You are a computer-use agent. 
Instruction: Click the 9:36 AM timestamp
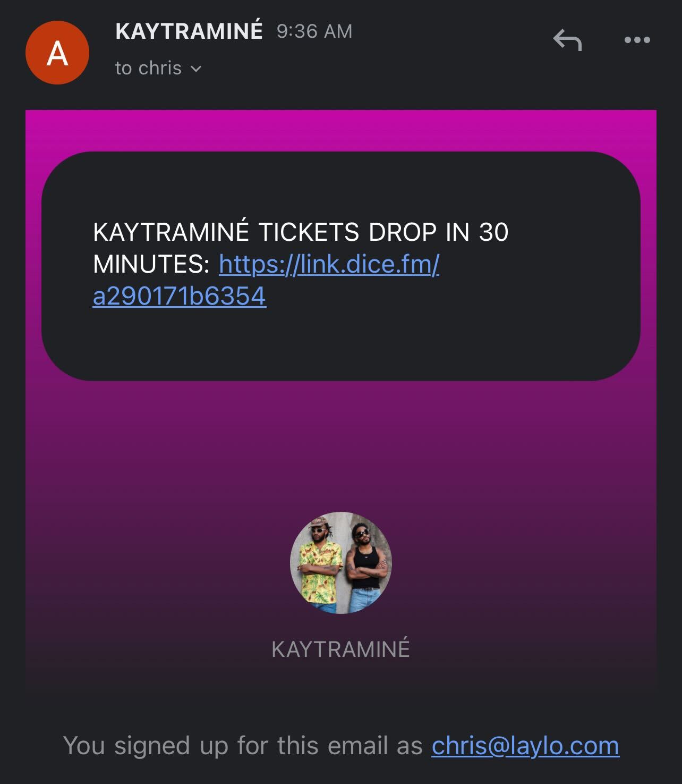[314, 31]
